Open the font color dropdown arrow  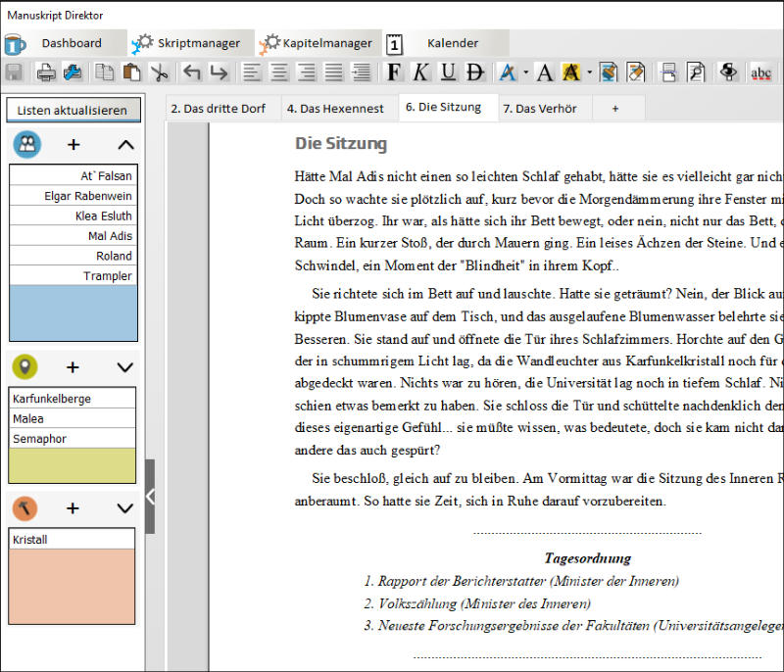click(x=525, y=72)
